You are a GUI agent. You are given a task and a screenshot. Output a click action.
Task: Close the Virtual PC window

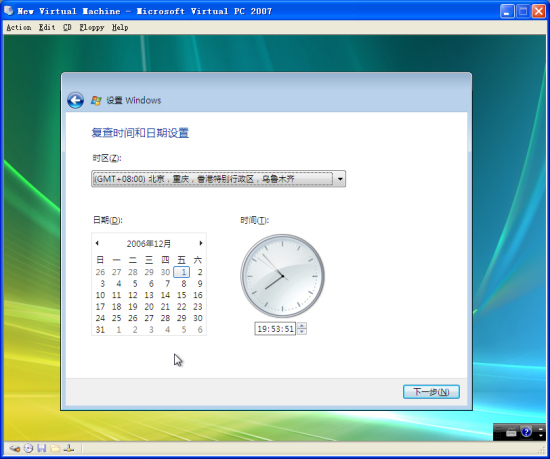[538, 11]
